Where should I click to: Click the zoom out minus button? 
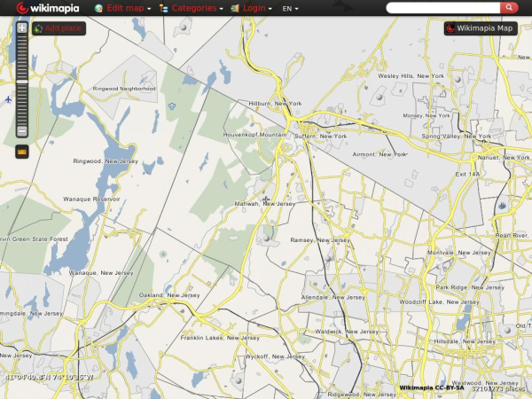tap(21, 131)
